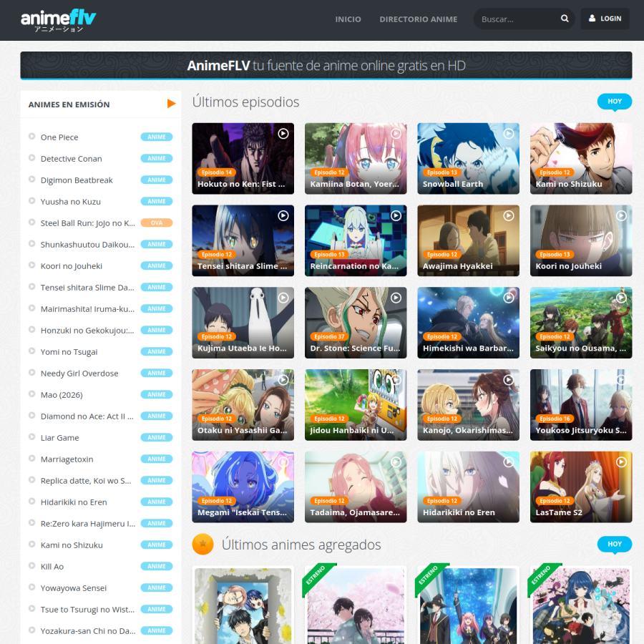Click the search magnifier icon
Screen dimensions: 644x644
tap(565, 19)
